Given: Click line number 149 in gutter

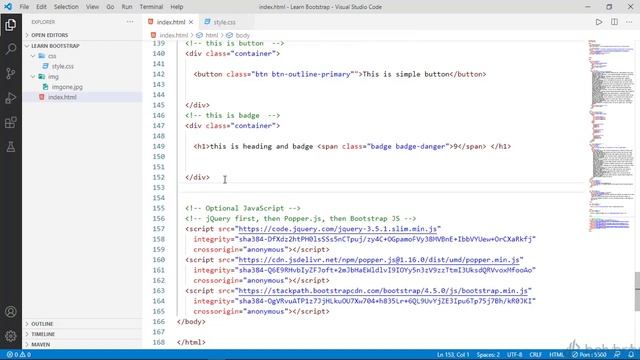Looking at the screenshot, I should (x=158, y=146).
